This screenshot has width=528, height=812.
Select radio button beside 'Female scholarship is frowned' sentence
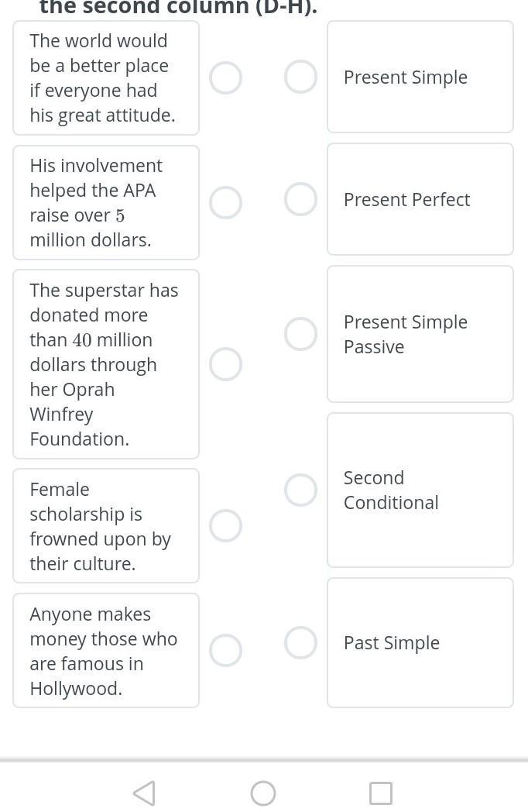(x=225, y=525)
